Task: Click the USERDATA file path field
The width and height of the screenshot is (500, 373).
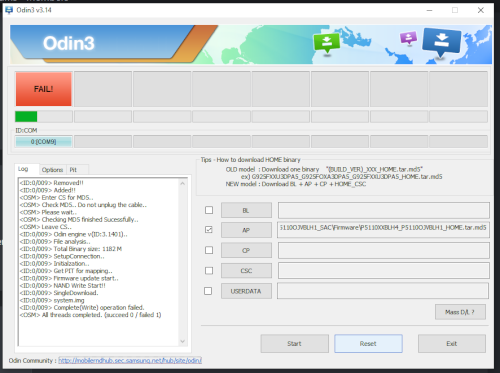Action: pyautogui.click(x=383, y=291)
